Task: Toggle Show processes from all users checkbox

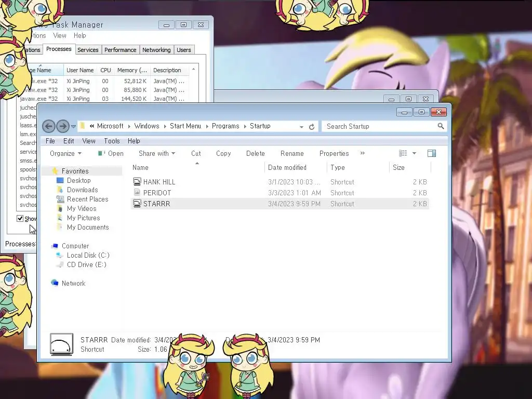Action: click(x=20, y=219)
